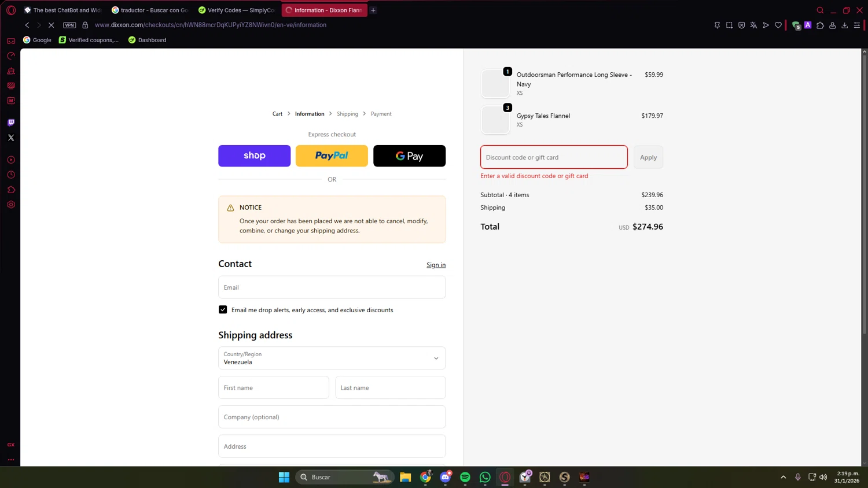The width and height of the screenshot is (868, 488).
Task: Click the Apply discount button
Action: (648, 157)
